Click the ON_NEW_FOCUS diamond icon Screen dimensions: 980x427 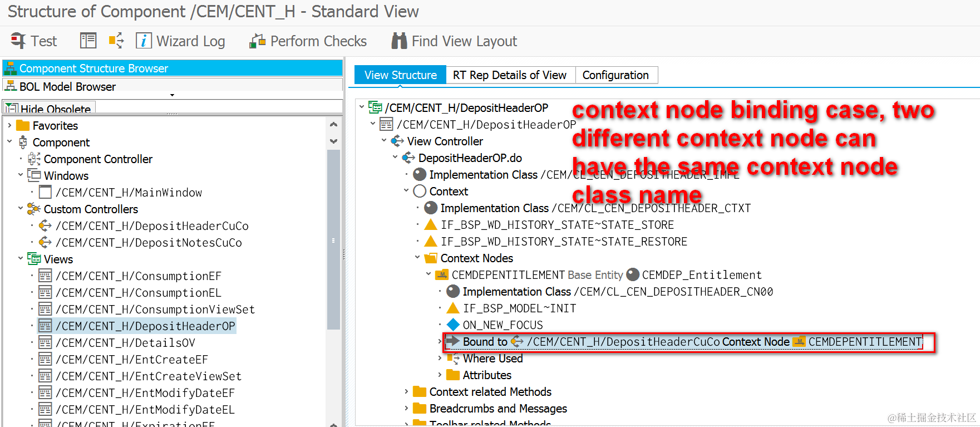point(453,325)
